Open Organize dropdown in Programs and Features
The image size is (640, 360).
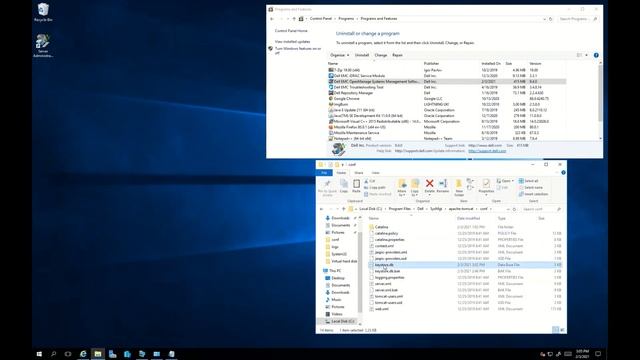pos(339,55)
